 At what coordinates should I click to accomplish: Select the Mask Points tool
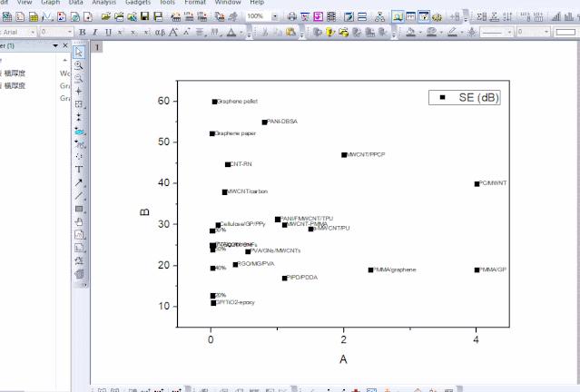(79, 143)
